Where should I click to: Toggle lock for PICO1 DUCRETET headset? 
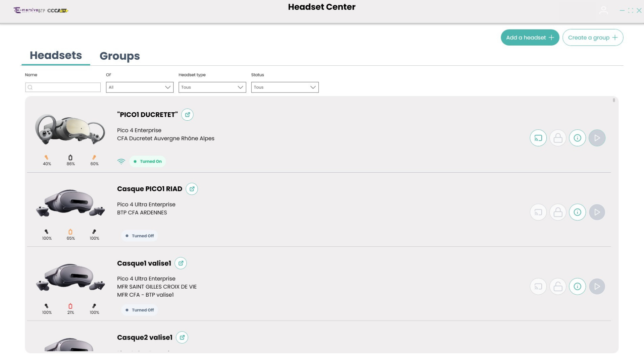(x=558, y=138)
